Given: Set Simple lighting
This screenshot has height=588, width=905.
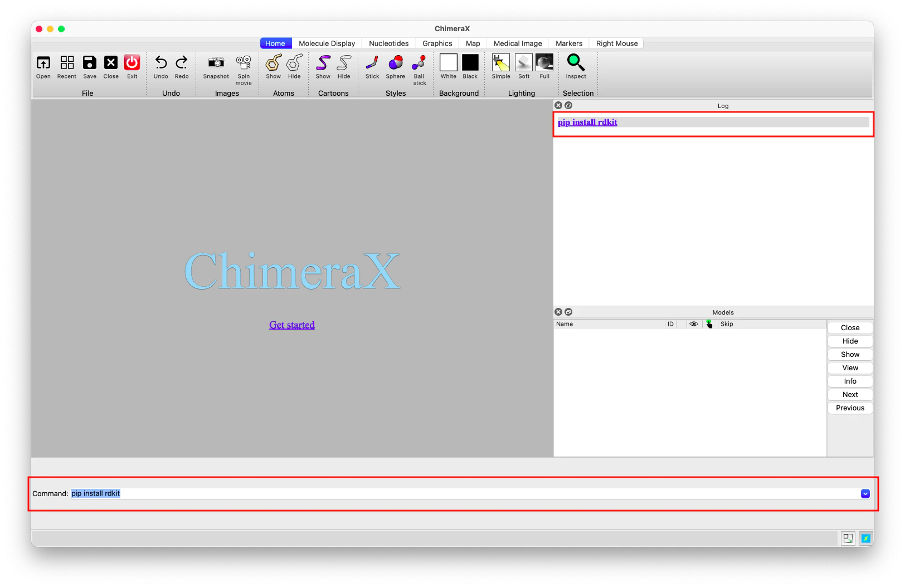Looking at the screenshot, I should click(501, 62).
